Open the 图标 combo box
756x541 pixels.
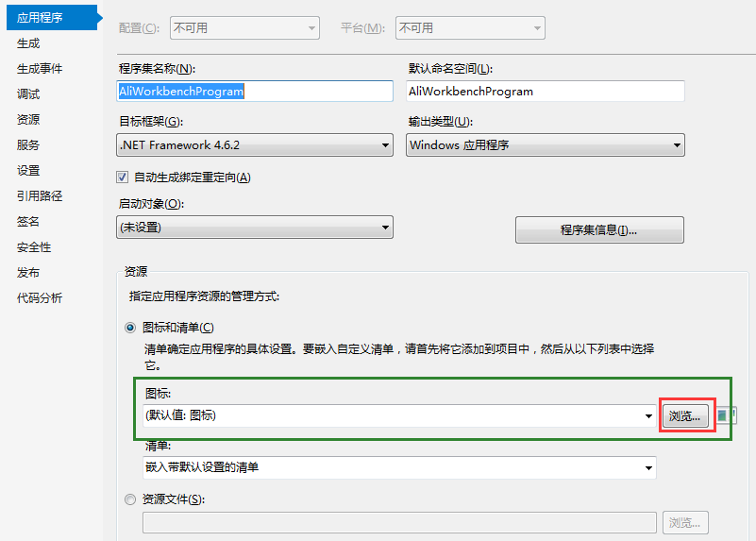click(x=399, y=415)
